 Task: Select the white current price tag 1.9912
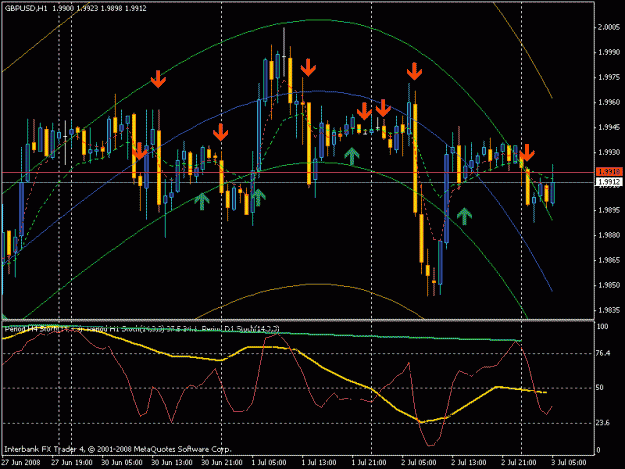click(x=609, y=182)
